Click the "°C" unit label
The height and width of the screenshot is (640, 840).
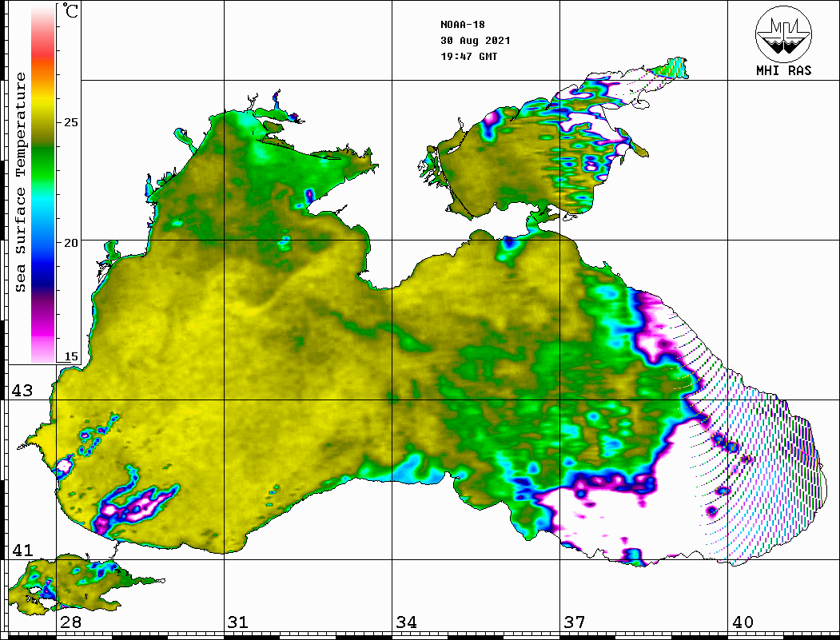coord(70,10)
